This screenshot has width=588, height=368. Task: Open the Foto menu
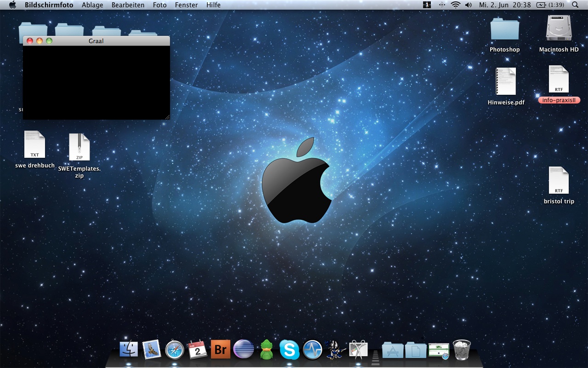coord(159,5)
